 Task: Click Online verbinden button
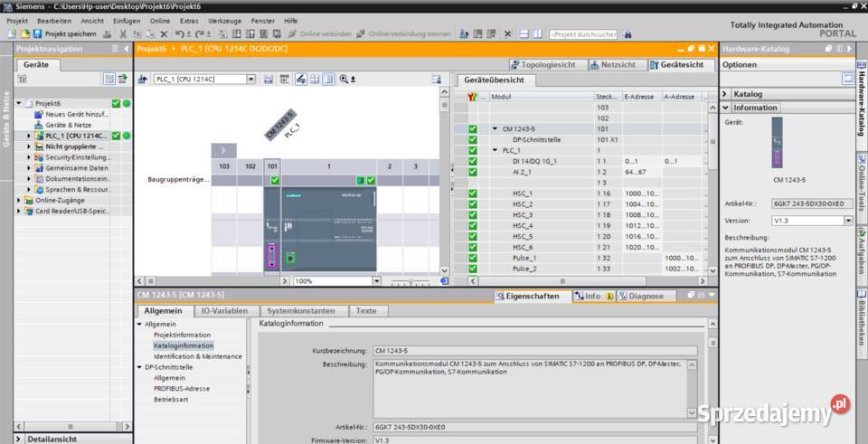pos(319,33)
